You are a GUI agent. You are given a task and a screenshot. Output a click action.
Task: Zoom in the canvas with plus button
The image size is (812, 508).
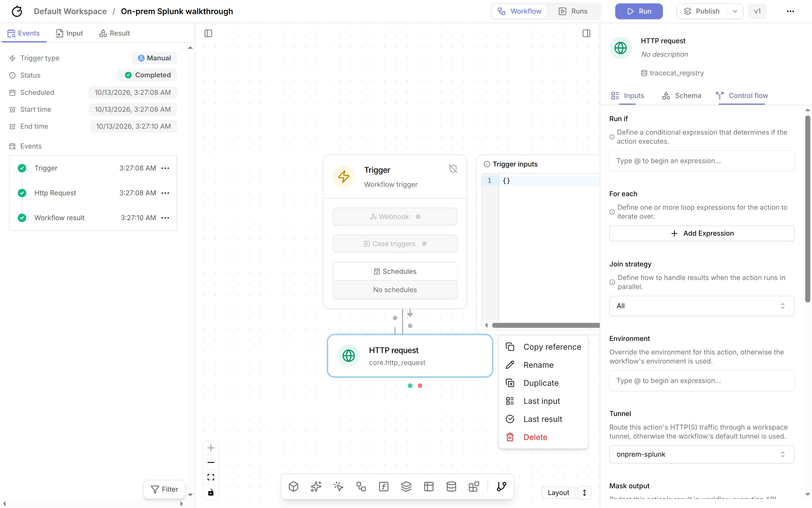tap(211, 448)
